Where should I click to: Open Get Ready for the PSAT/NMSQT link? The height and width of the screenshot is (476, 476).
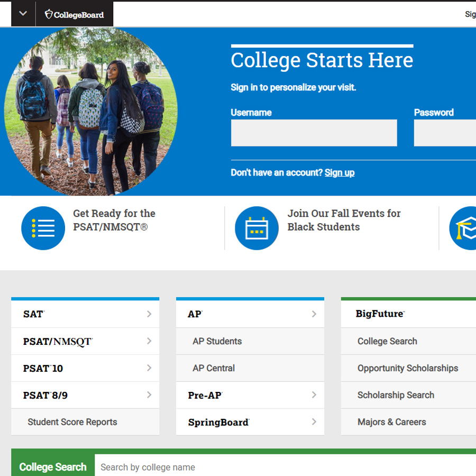coord(114,220)
